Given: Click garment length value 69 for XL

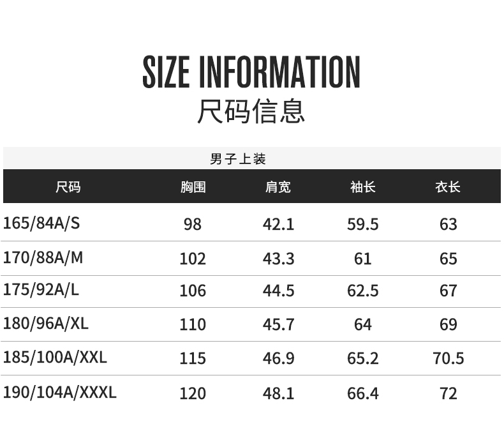Looking at the screenshot, I should pyautogui.click(x=448, y=324).
